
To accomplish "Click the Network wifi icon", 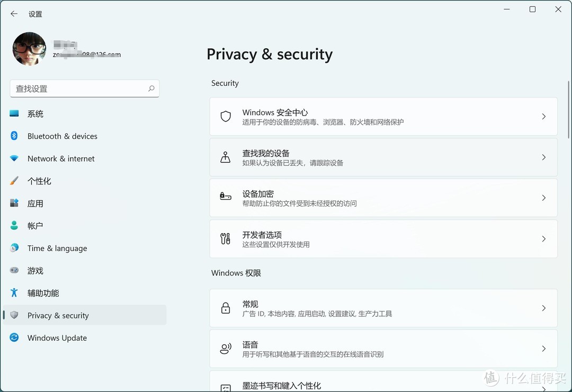I will pyautogui.click(x=14, y=158).
